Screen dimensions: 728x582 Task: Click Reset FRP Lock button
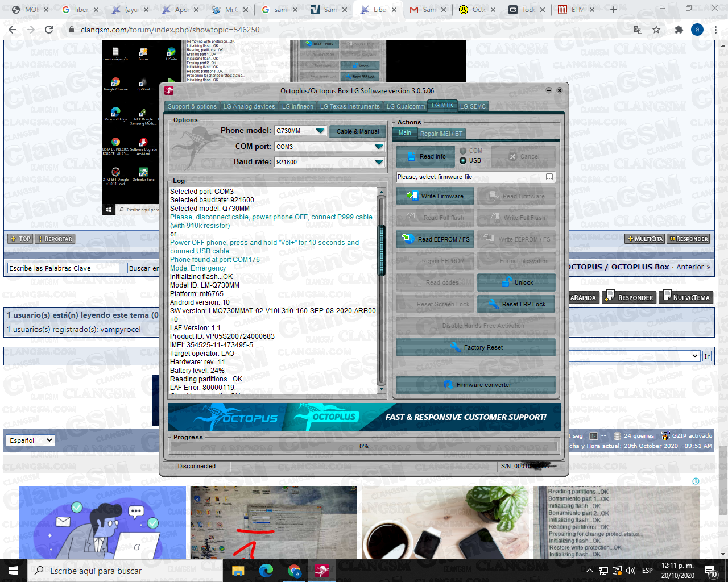[x=516, y=304]
